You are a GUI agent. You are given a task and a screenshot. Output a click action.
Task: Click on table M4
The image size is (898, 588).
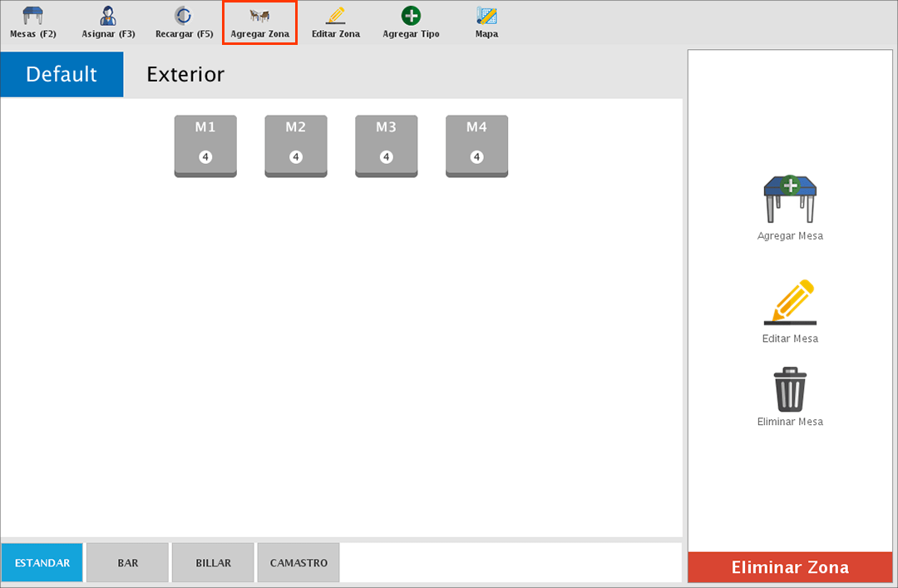point(476,146)
